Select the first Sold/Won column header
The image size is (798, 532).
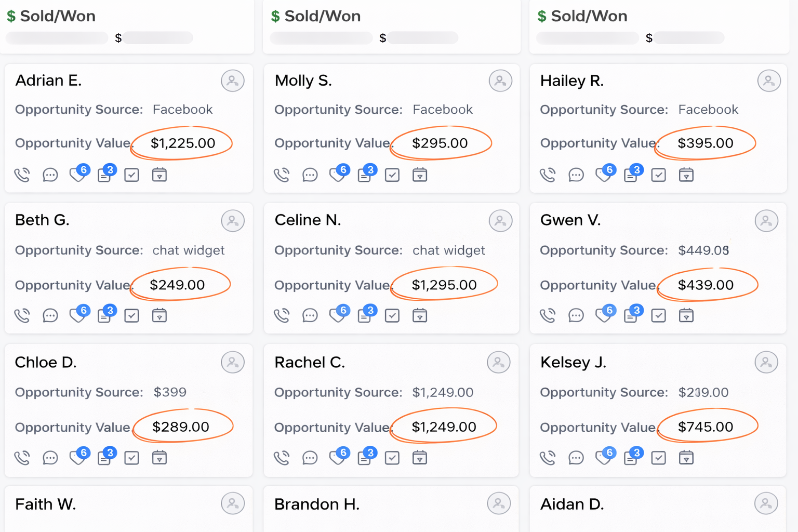[x=57, y=16]
